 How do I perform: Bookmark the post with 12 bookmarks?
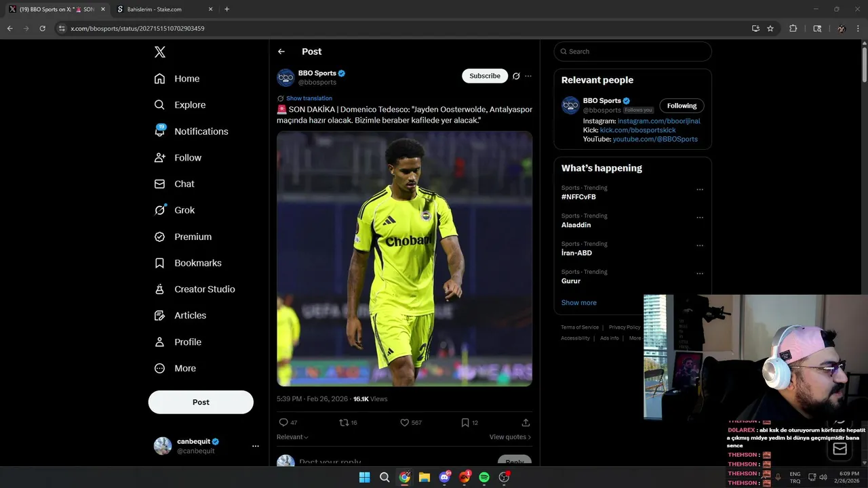coord(469,422)
